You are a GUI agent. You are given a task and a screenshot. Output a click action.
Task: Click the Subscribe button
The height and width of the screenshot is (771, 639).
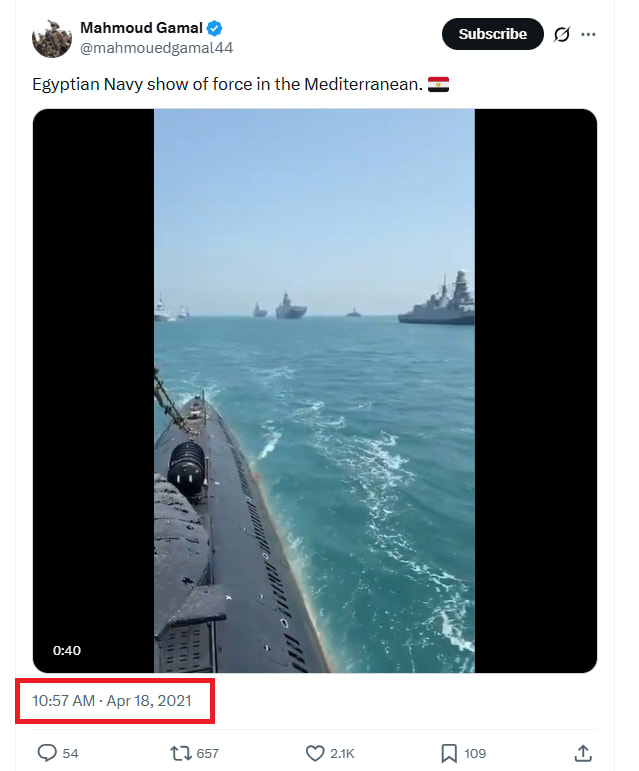493,34
